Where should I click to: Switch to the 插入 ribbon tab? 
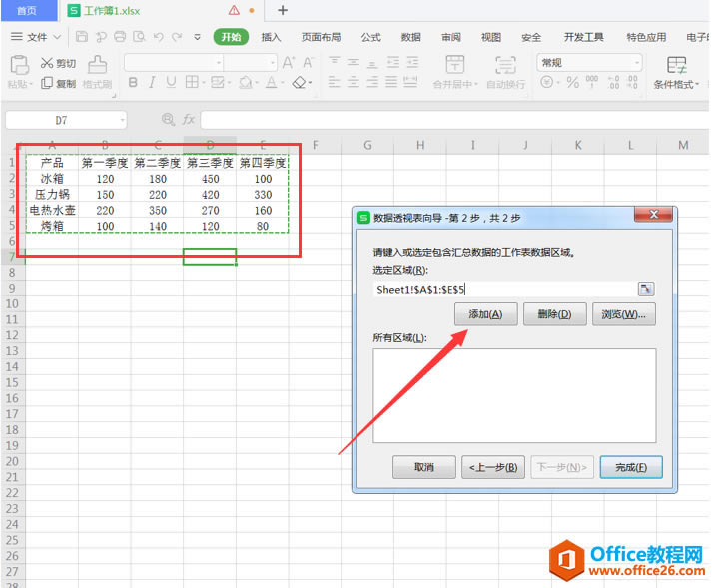(x=271, y=37)
